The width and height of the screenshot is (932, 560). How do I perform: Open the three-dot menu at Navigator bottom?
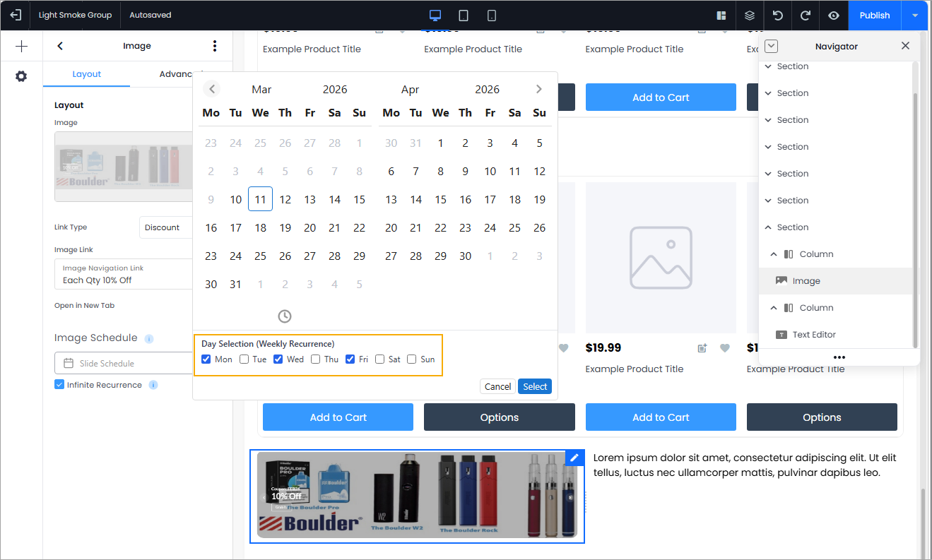(839, 357)
